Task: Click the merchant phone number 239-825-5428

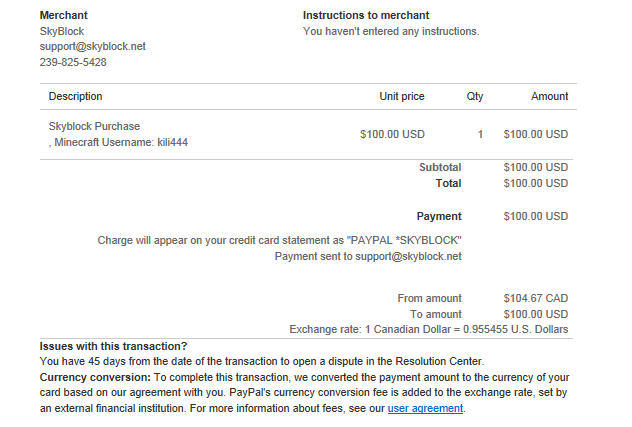Action: pos(73,62)
